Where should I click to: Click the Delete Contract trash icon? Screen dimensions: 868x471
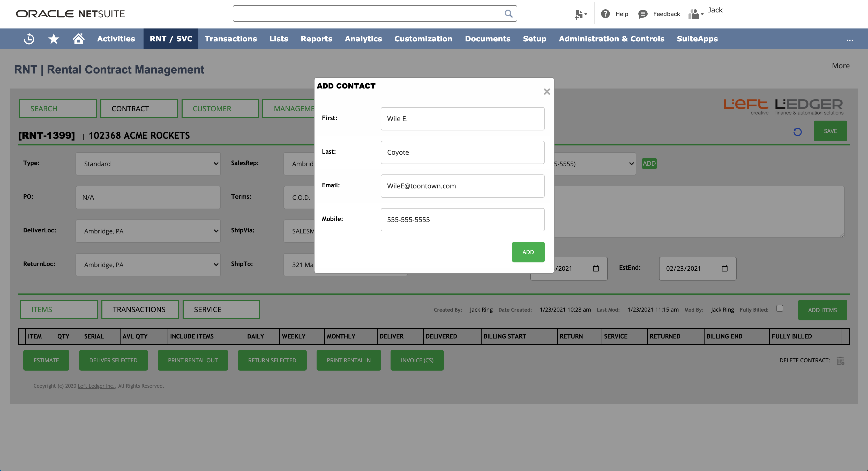[840, 361]
